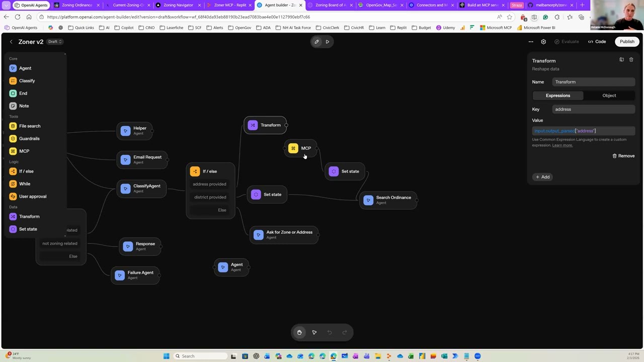Viewport: 644px width, 362px height.
Task: Add a new expression entry
Action: point(542,177)
